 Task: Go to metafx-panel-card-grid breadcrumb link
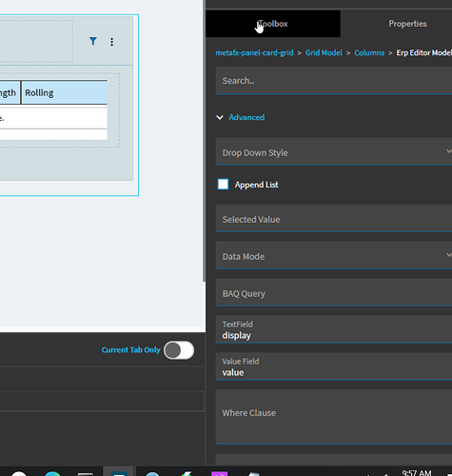click(x=254, y=52)
